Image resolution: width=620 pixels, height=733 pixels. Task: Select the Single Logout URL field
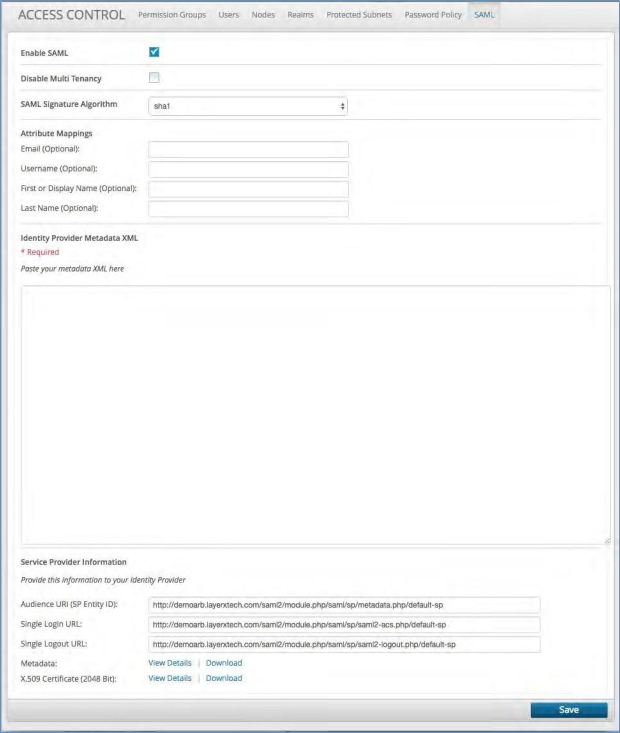point(344,644)
